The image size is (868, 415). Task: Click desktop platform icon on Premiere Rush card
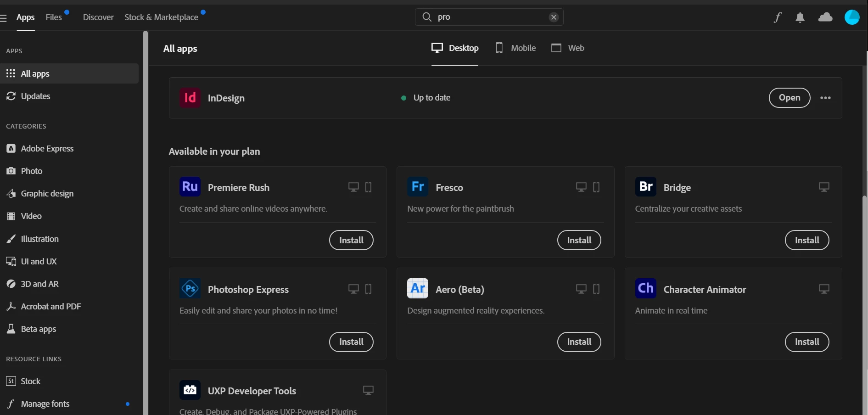(353, 187)
